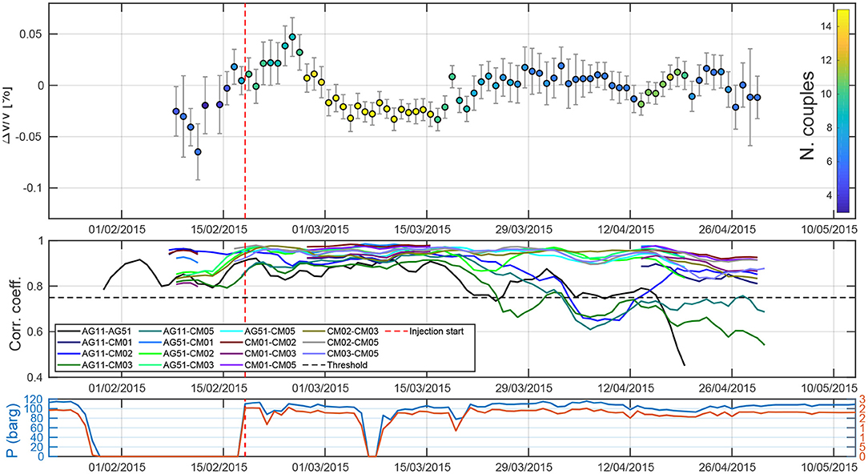Image resolution: width=868 pixels, height=474 pixels.
Task: Click the 'N. couples' colorbar title
Action: click(x=807, y=115)
